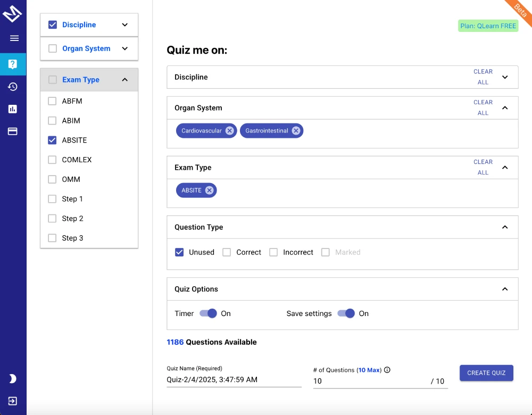532x415 pixels.
Task: Uncheck the Discipline checkbox in the left panel
Action: tap(53, 25)
